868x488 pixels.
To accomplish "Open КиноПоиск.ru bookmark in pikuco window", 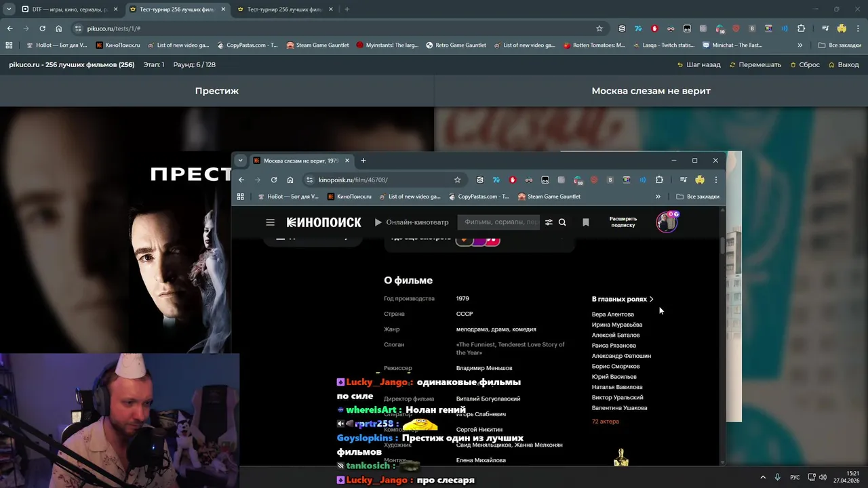I will pos(118,45).
